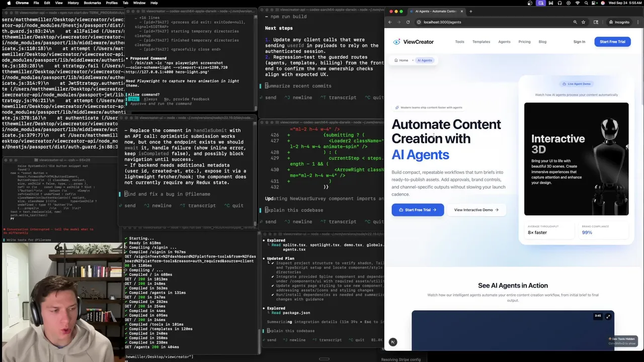Open the Chrome app menu
The height and width of the screenshot is (362, 644).
22,3
